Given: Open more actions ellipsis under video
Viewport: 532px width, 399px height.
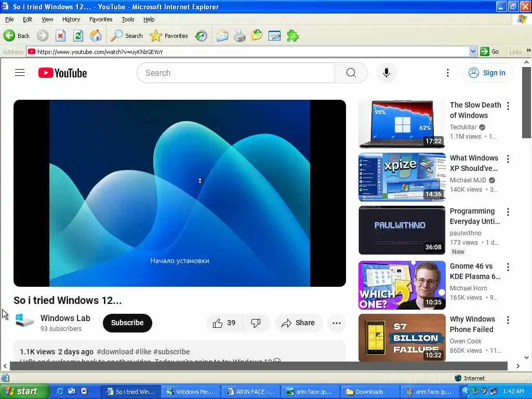Looking at the screenshot, I should (x=337, y=323).
